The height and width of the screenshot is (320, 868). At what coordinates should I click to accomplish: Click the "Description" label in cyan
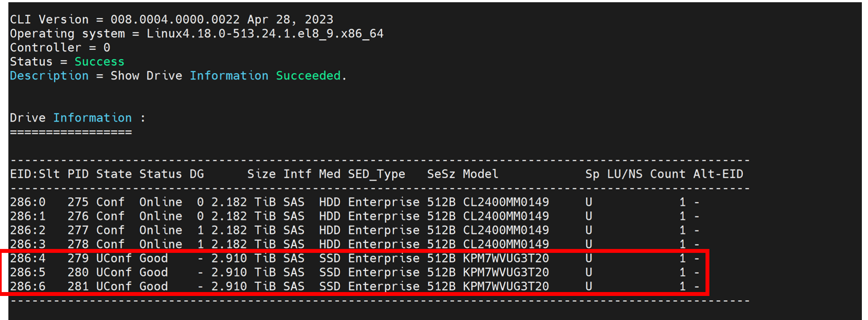coord(49,75)
